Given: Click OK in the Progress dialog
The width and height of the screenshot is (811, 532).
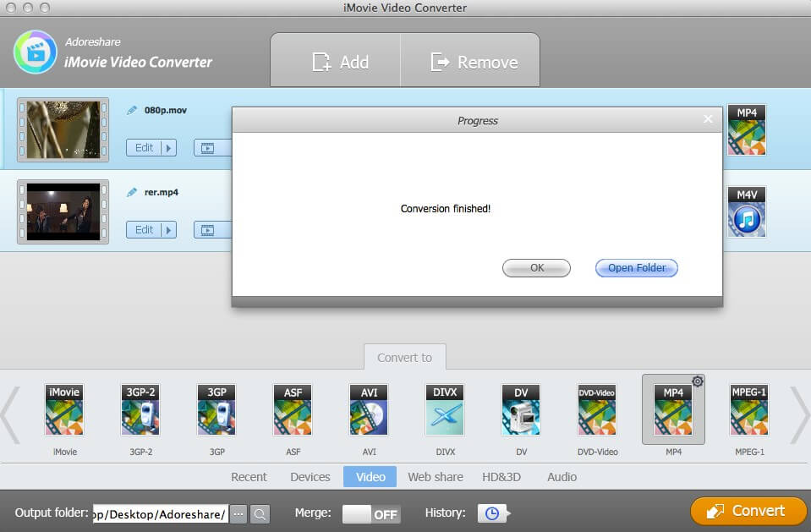Looking at the screenshot, I should point(536,268).
